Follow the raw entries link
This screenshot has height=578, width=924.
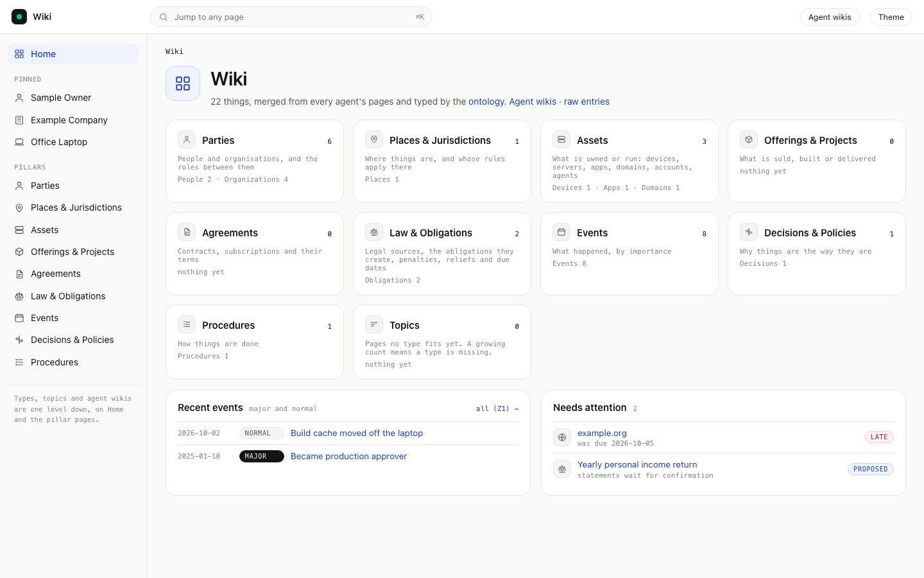586,101
